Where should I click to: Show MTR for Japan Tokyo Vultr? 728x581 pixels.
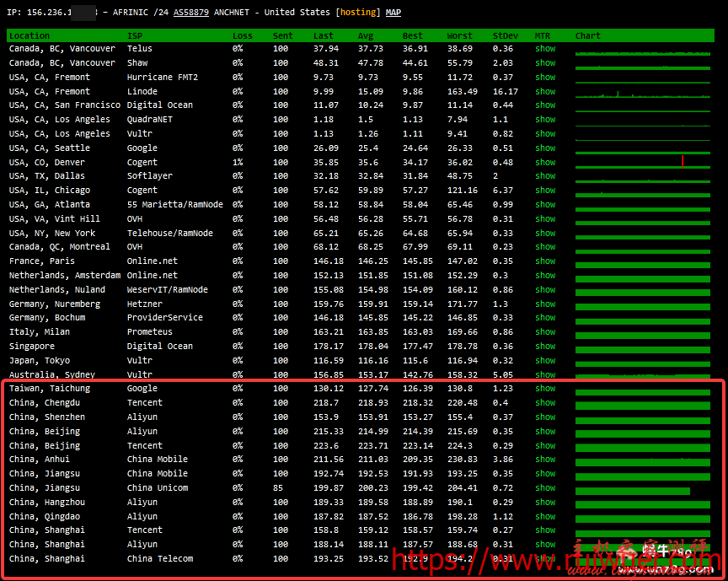[x=545, y=360]
